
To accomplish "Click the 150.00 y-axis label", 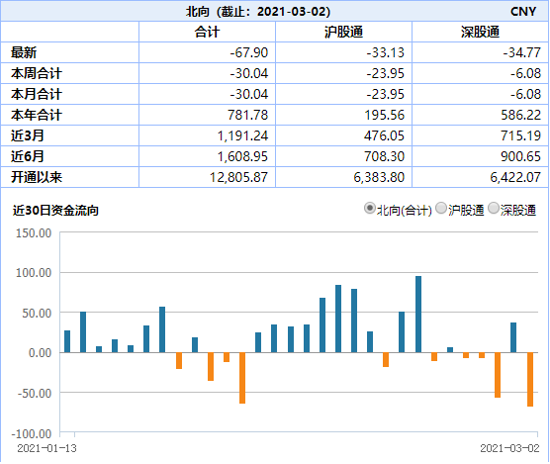I will [34, 233].
